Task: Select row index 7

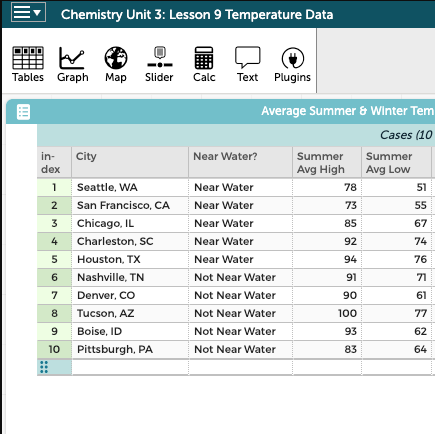Action: [x=54, y=295]
